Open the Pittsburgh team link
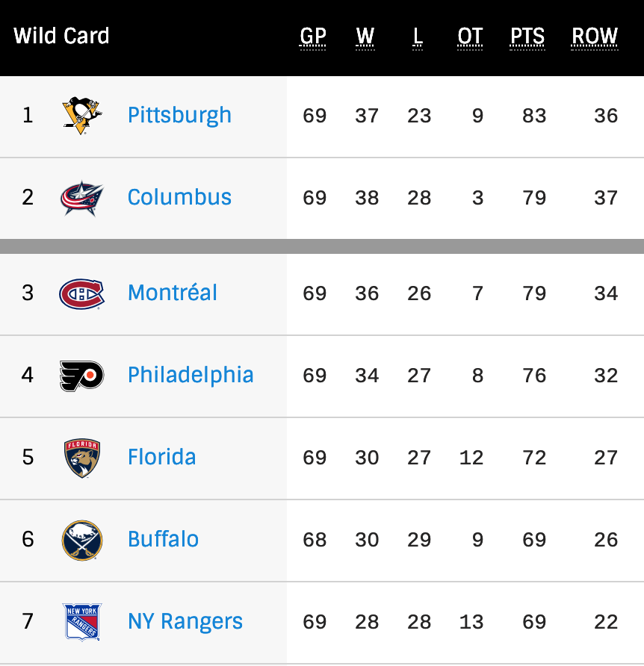Image resolution: width=644 pixels, height=666 pixels. [179, 116]
